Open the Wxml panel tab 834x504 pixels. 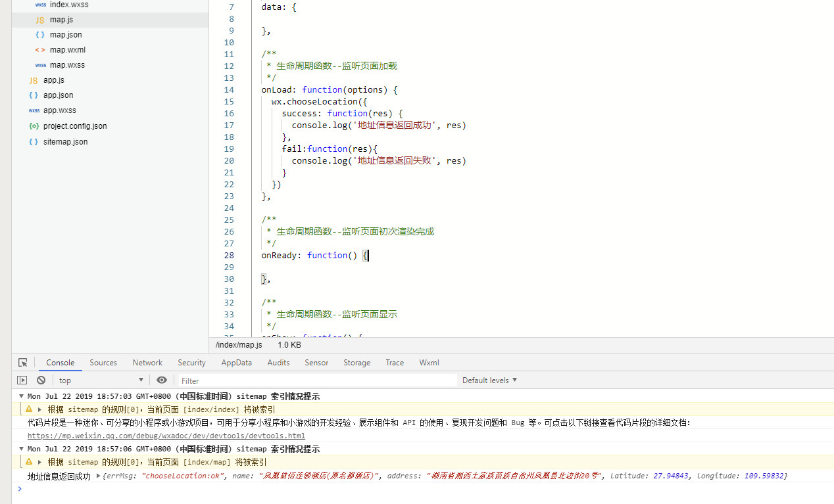[x=429, y=363]
